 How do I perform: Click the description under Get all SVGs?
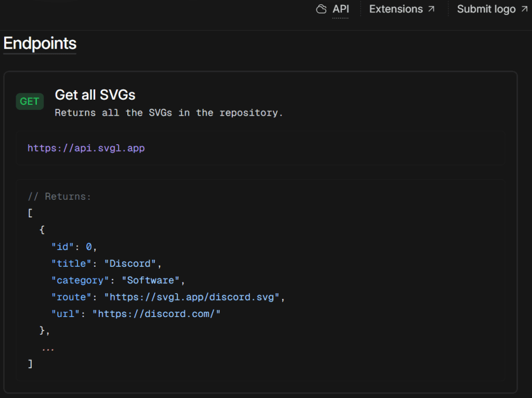(x=168, y=113)
